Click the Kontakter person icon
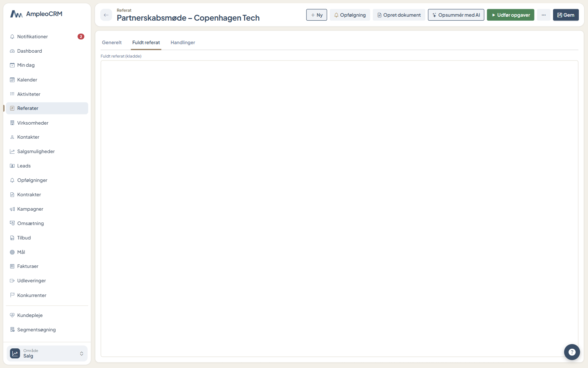 [12, 137]
